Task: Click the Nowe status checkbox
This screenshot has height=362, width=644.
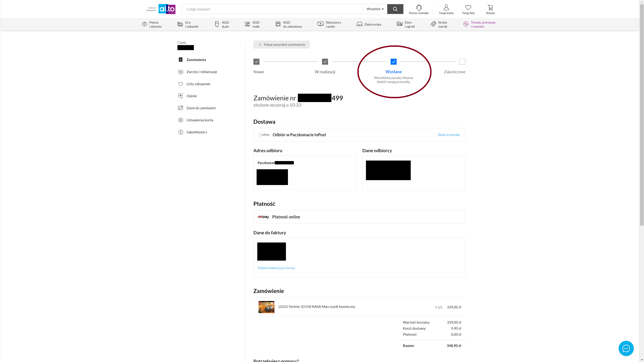Action: point(256,62)
